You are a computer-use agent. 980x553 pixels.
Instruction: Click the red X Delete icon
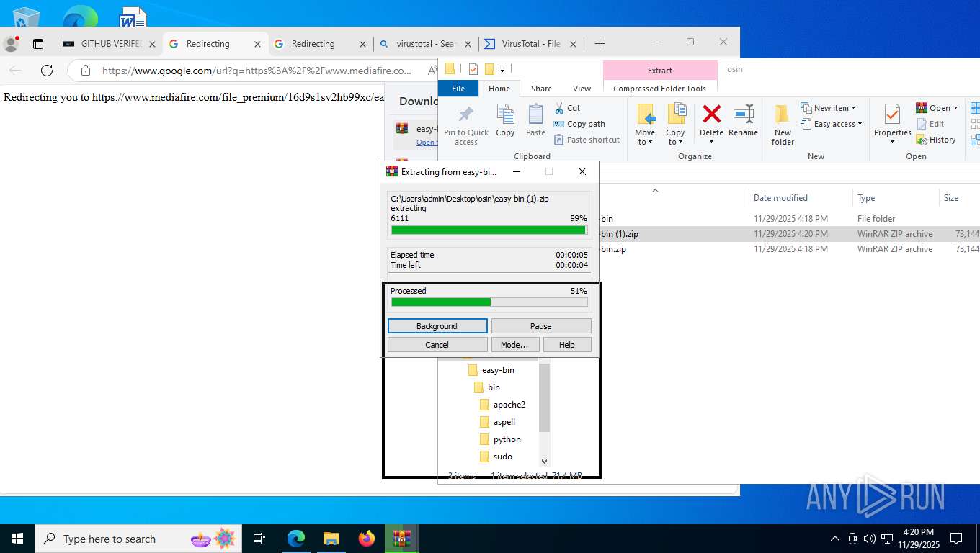pos(711,114)
